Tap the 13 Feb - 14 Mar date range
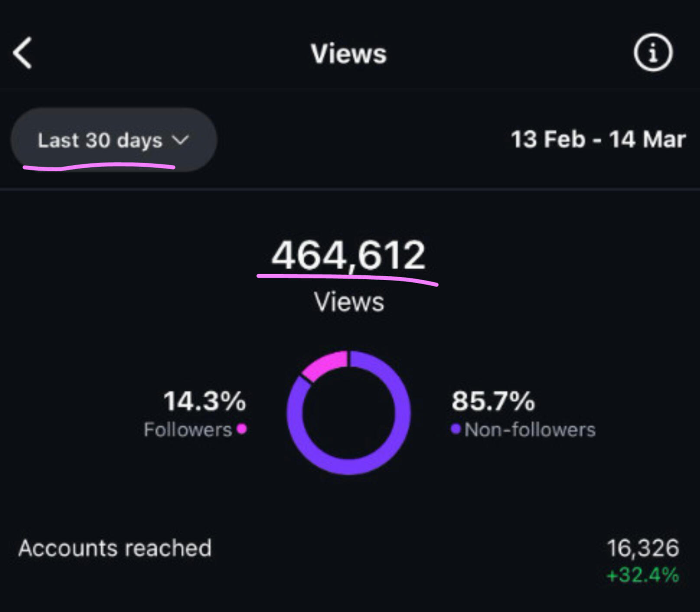 [598, 140]
